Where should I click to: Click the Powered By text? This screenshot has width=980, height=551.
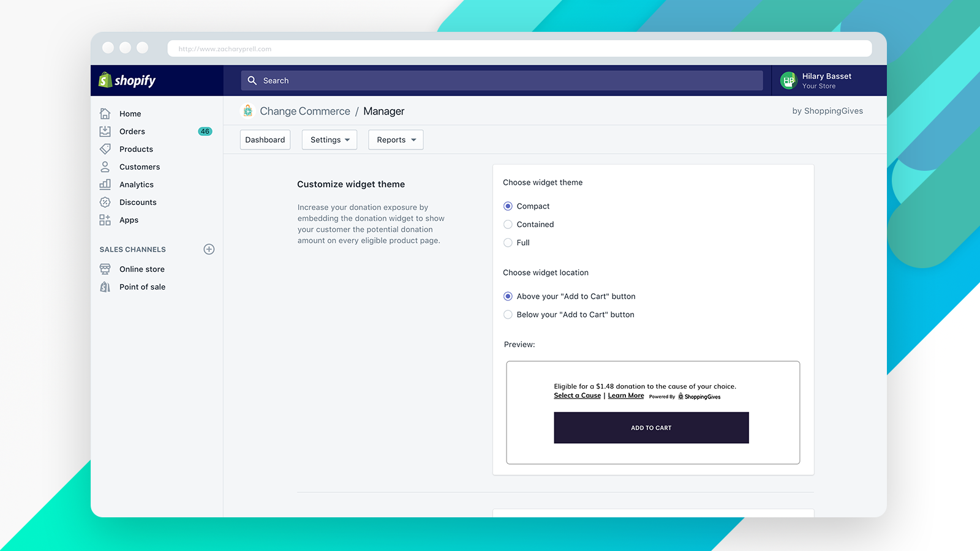coord(662,397)
